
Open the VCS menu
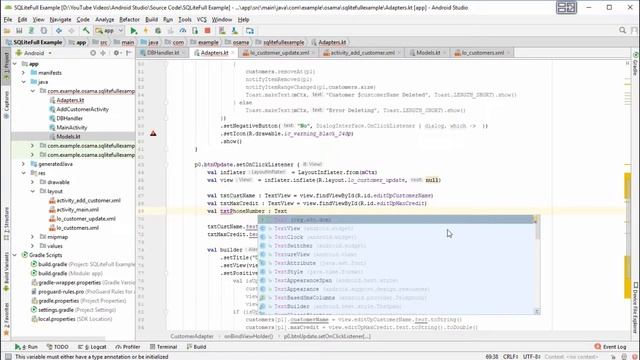coord(202,19)
